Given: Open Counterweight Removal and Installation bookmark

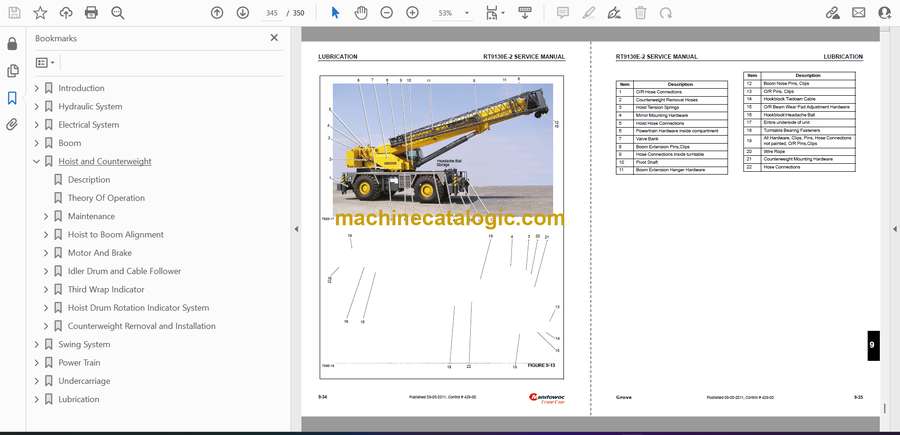Looking at the screenshot, I should point(142,326).
